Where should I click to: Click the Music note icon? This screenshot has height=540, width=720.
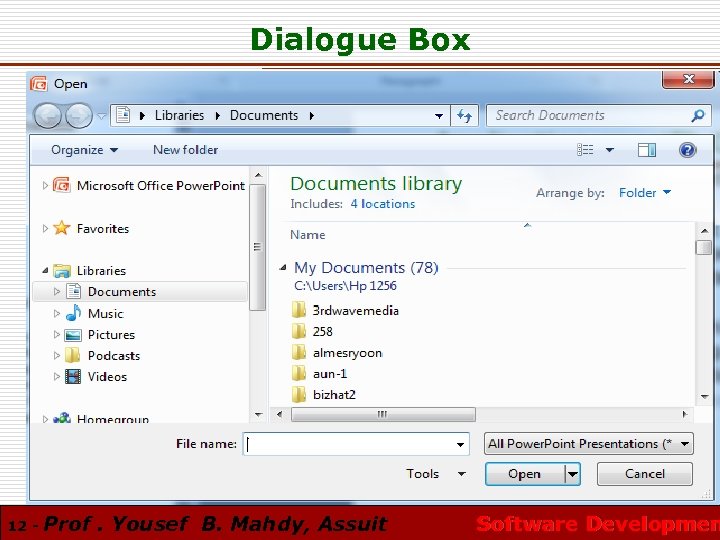point(73,313)
